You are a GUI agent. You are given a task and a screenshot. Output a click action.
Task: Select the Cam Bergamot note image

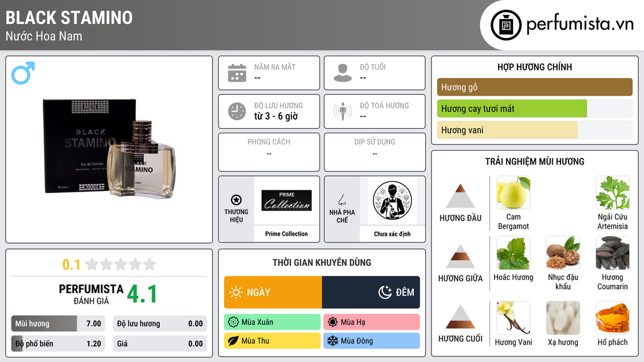513,192
